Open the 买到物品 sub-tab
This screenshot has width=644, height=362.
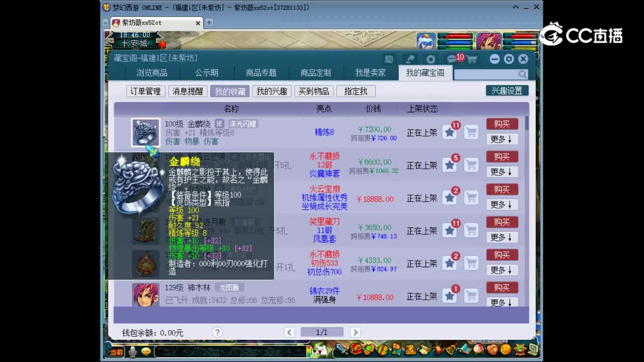314,91
